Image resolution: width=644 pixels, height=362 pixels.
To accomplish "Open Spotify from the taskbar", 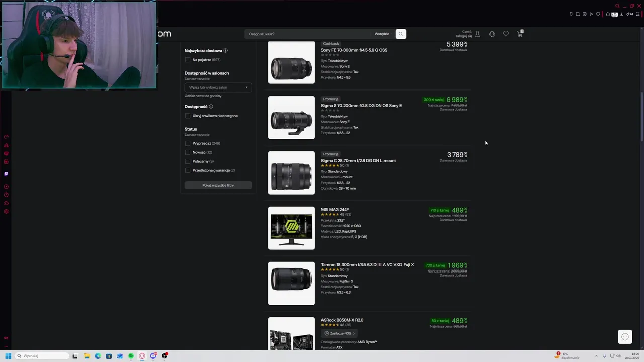I will point(131,356).
